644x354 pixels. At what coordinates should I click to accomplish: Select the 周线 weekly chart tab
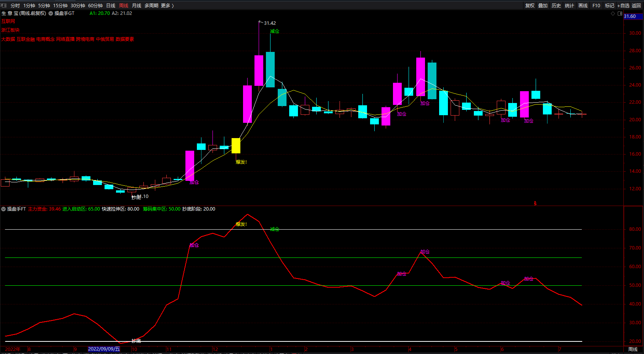(124, 6)
